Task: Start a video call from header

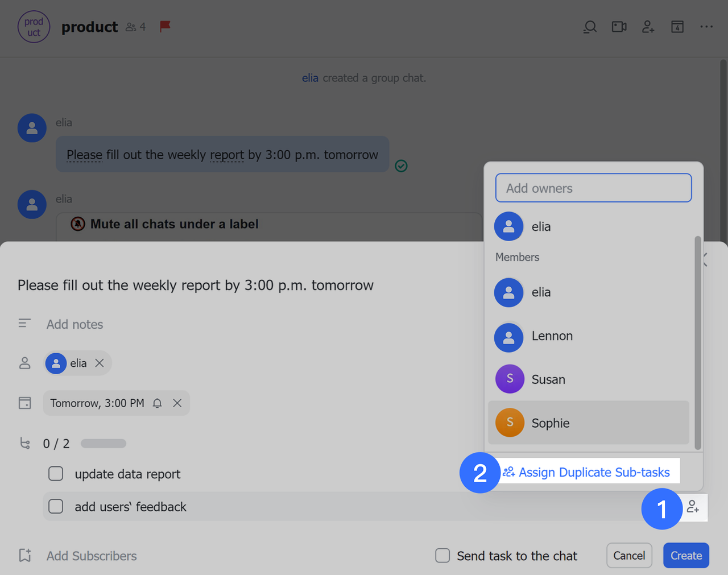Action: pyautogui.click(x=619, y=27)
